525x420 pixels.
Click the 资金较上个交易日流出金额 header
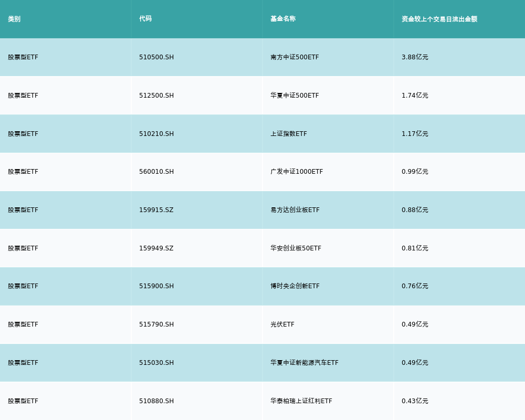[x=439, y=19]
